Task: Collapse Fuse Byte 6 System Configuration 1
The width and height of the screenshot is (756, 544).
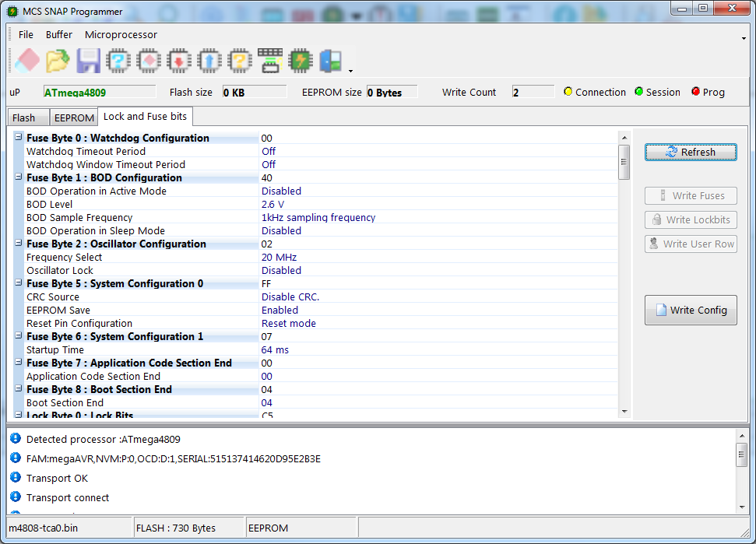Action: tap(19, 335)
